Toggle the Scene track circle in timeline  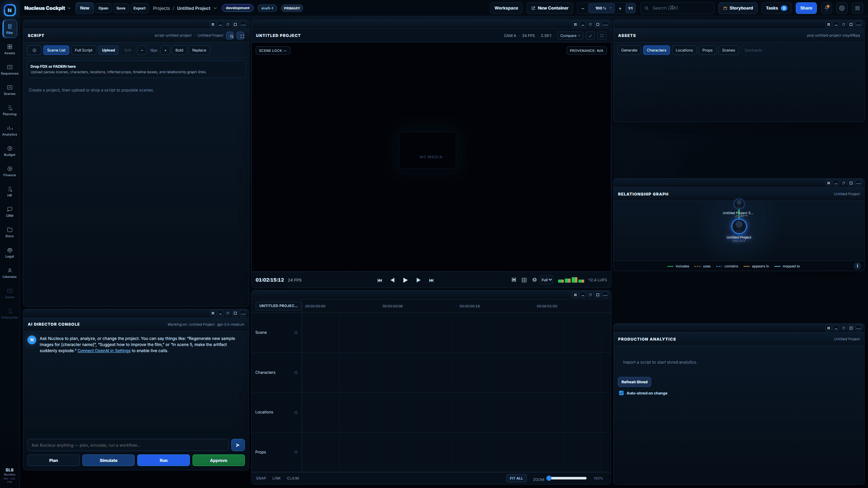(x=296, y=333)
